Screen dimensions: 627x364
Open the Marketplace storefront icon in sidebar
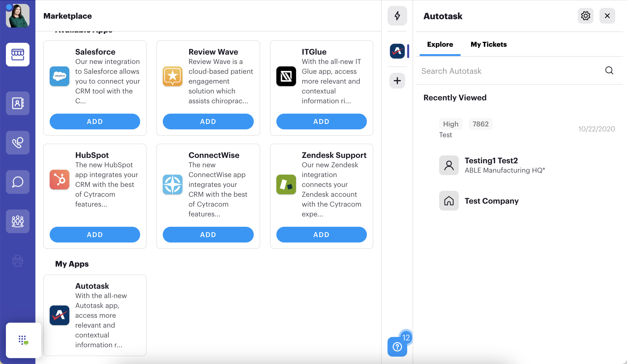(18, 55)
